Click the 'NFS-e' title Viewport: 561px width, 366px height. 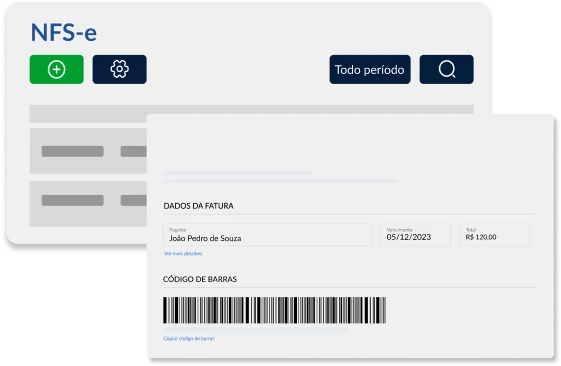pyautogui.click(x=64, y=33)
